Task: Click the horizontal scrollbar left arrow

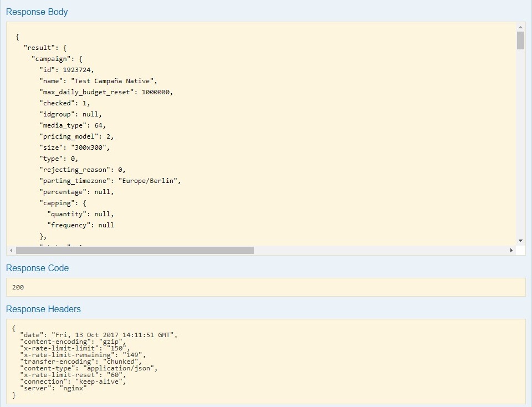Action: [x=11, y=251]
